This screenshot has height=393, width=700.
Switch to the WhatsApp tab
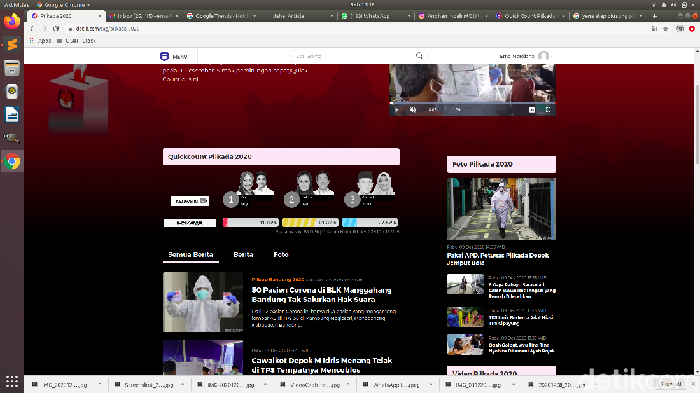click(x=375, y=16)
